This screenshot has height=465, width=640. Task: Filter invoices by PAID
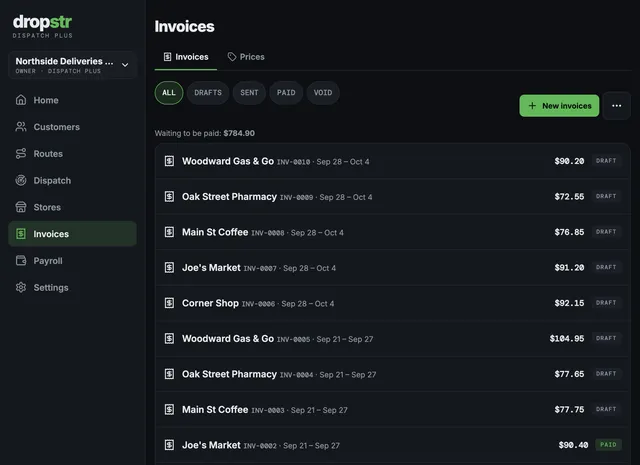(286, 93)
